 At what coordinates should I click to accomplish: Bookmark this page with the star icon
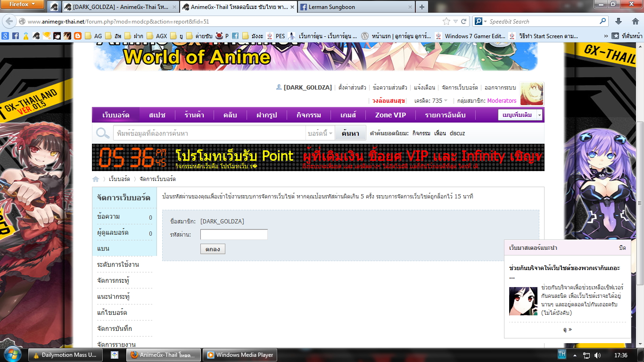tap(446, 21)
